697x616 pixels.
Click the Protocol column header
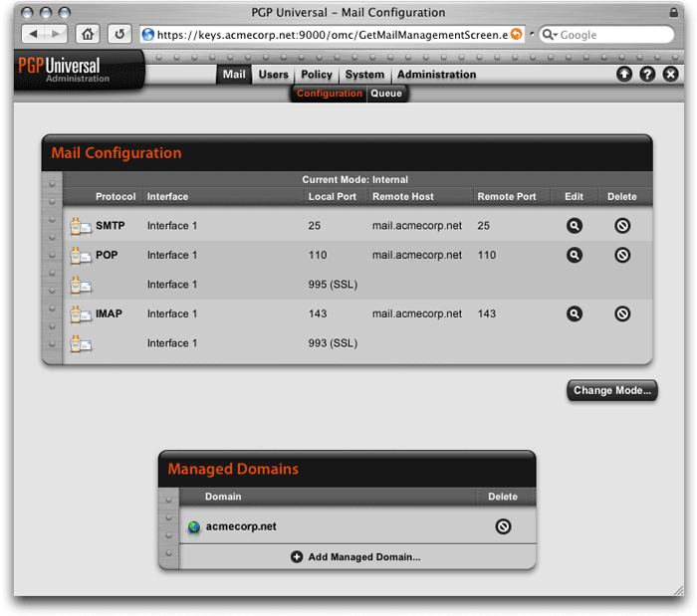(116, 196)
